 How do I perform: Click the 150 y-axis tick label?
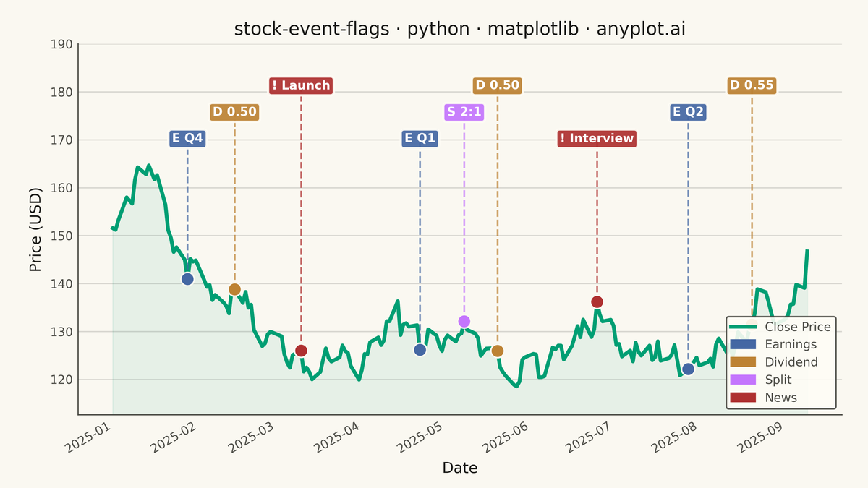click(63, 236)
